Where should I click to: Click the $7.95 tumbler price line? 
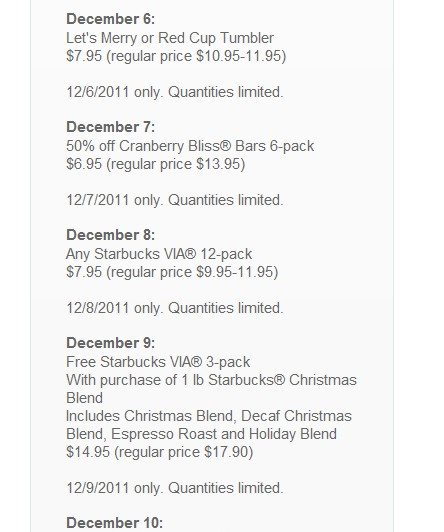point(176,56)
